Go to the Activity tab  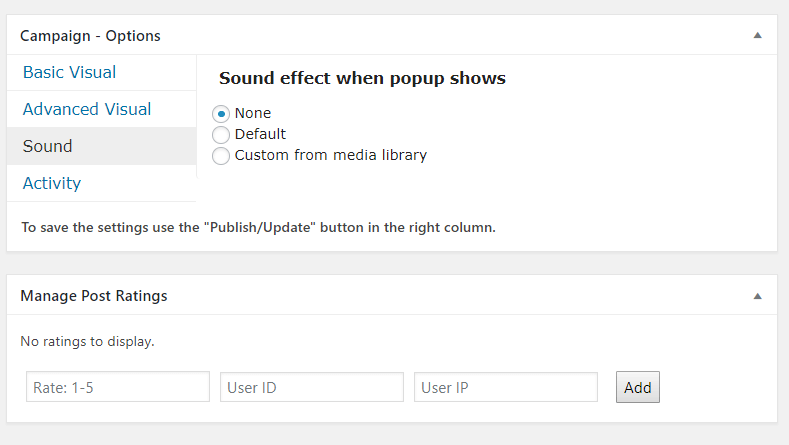coord(52,183)
